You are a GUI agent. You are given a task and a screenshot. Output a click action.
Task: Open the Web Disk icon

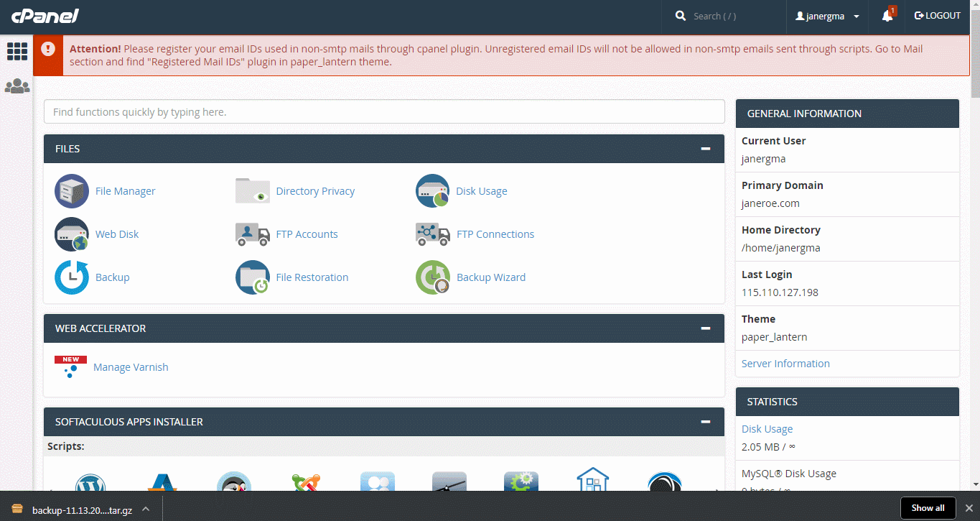coord(72,234)
